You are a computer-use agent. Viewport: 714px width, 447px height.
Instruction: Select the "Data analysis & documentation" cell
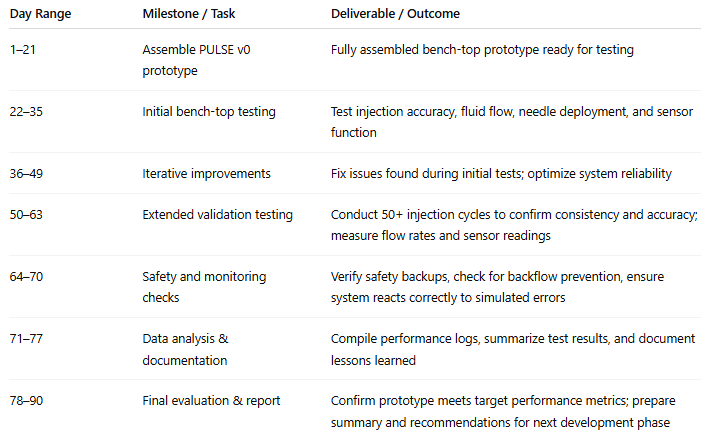[185, 349]
